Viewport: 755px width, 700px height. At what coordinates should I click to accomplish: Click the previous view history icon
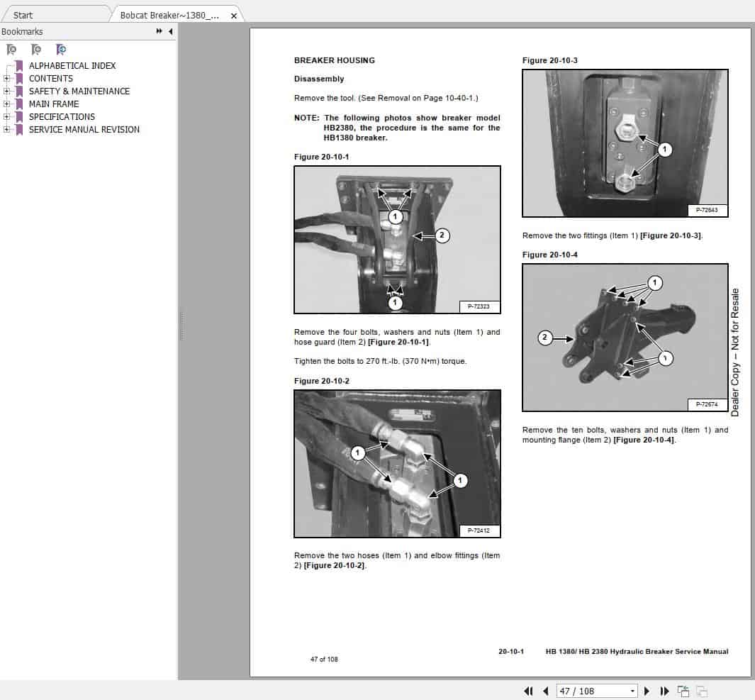(x=683, y=690)
